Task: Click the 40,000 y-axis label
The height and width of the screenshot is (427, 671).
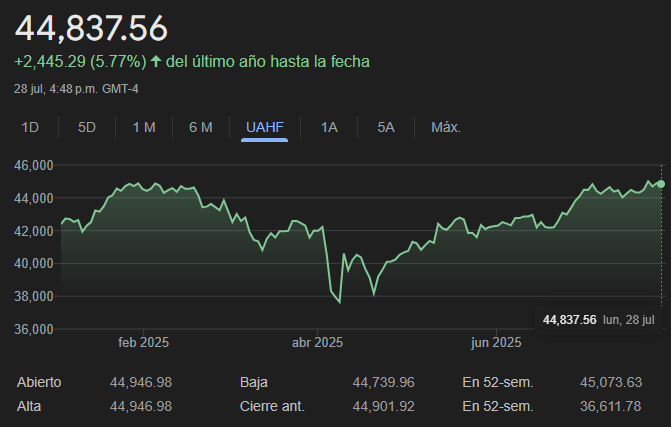Action: 34,264
